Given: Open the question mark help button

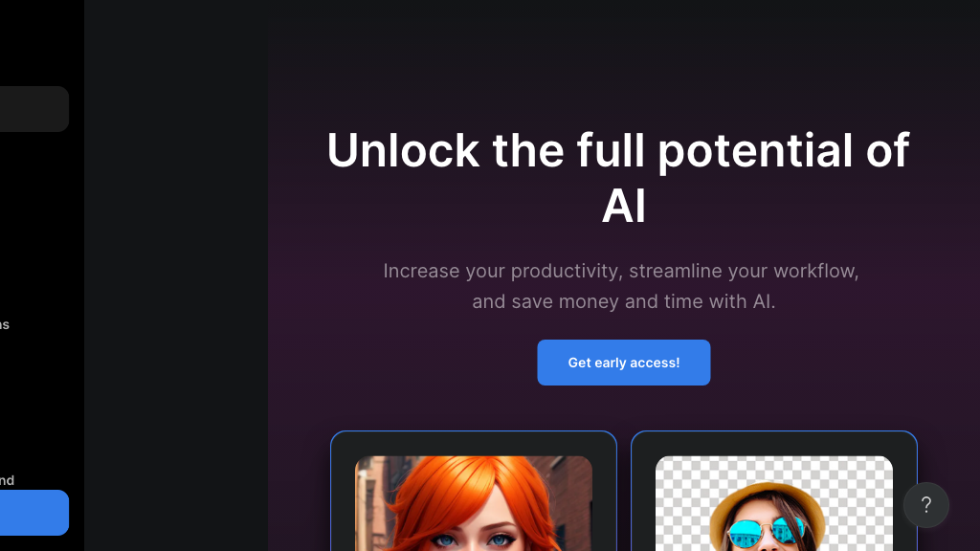Looking at the screenshot, I should click(x=926, y=505).
